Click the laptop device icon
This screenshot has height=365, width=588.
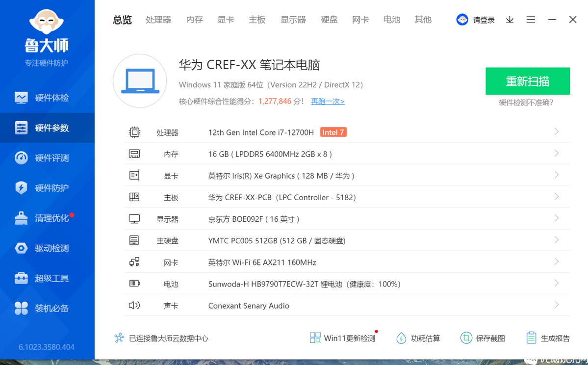pyautogui.click(x=140, y=81)
